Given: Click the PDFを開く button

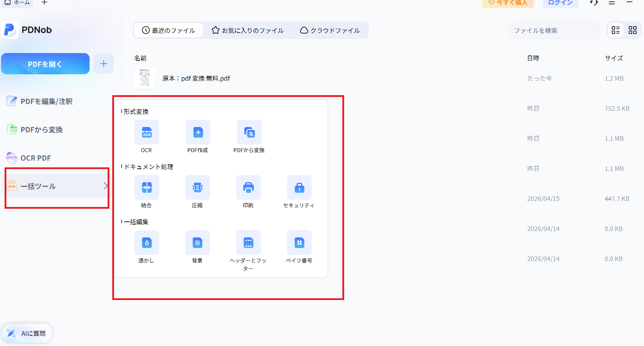Looking at the screenshot, I should (x=45, y=64).
